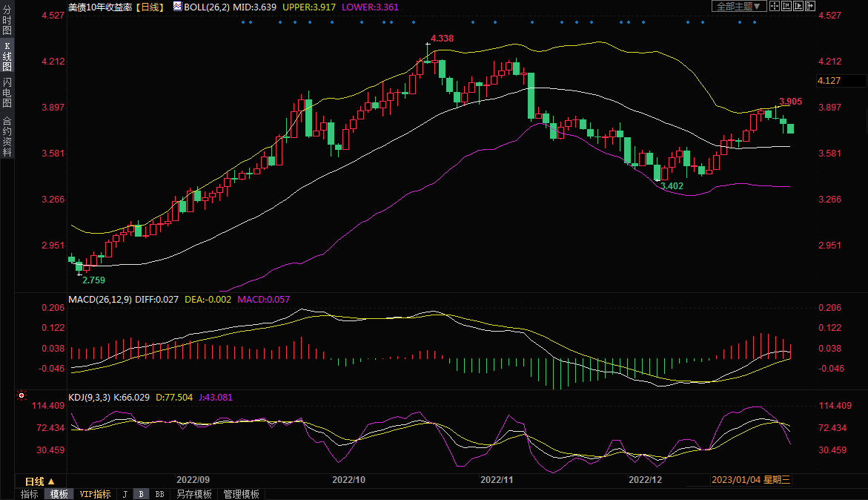868x500 pixels.
Task: Expand the 日线 period selector
Action: (x=40, y=481)
